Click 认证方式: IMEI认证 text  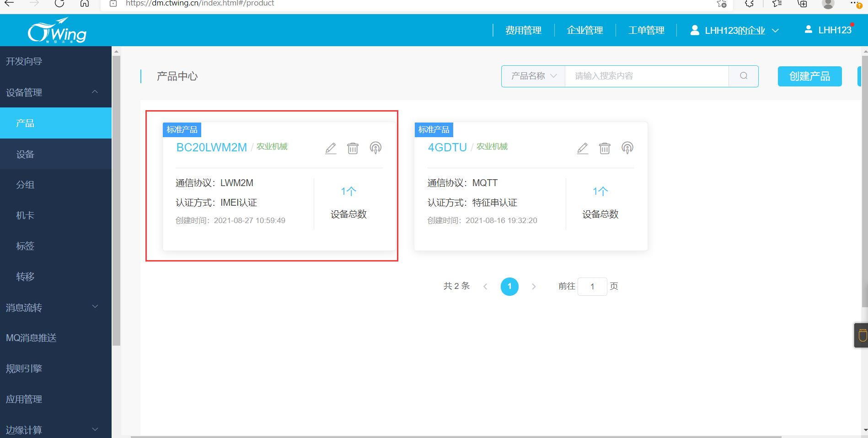[216, 203]
